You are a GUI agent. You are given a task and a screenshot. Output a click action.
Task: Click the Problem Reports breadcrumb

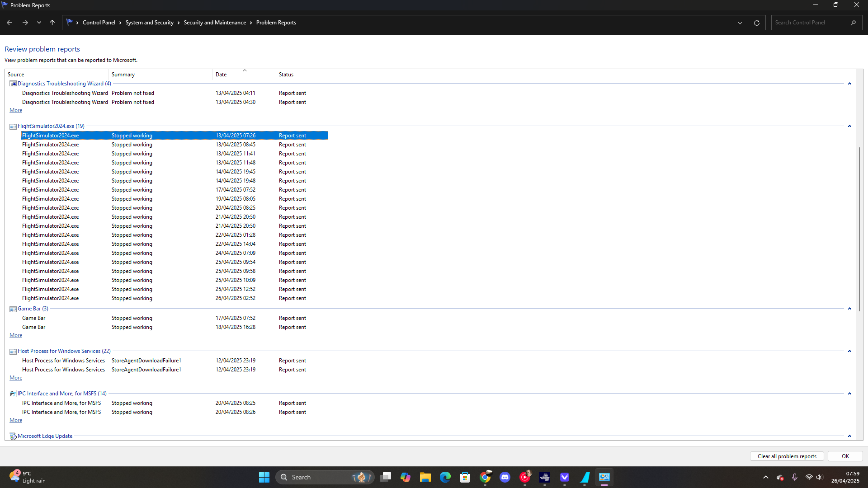(x=276, y=23)
